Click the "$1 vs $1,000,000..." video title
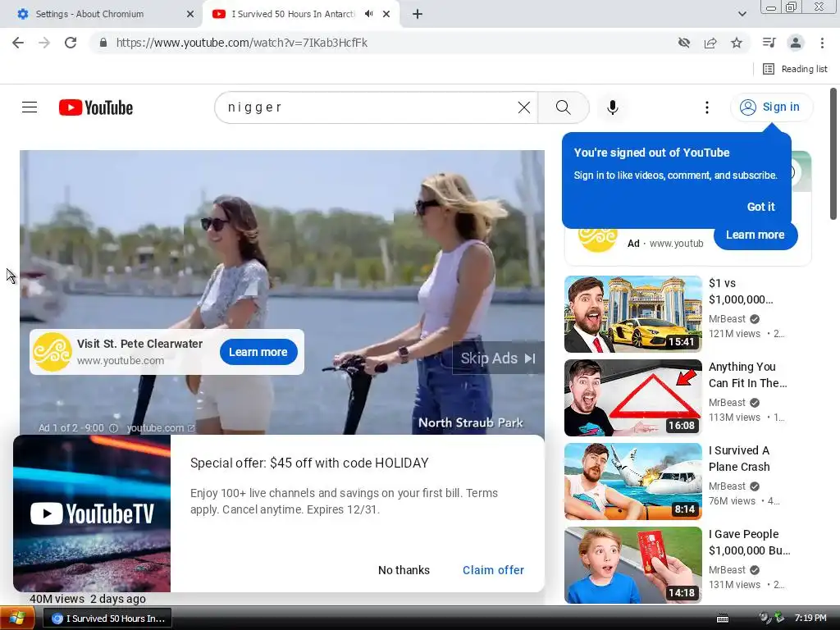Viewport: 840px width, 630px height. pyautogui.click(x=741, y=291)
